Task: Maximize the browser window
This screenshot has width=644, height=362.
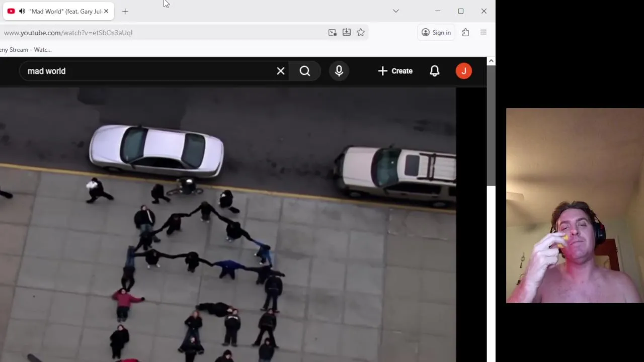Action: point(461,11)
